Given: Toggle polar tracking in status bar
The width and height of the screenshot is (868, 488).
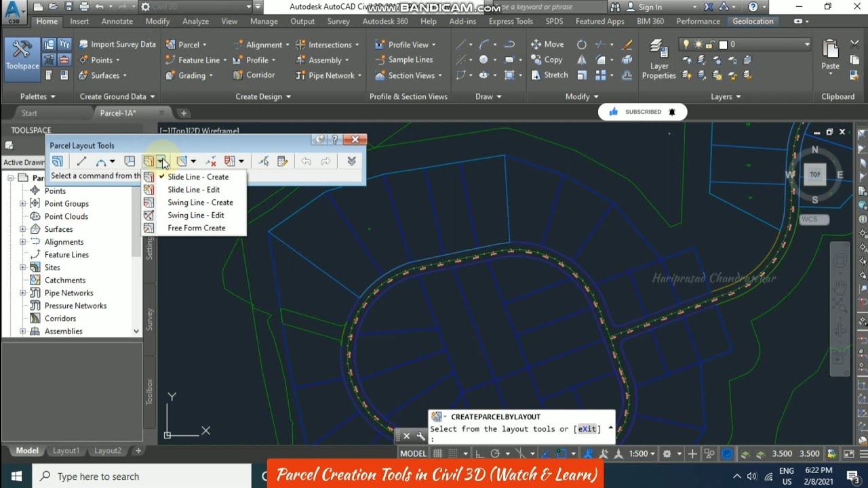Looking at the screenshot, I should click(495, 453).
